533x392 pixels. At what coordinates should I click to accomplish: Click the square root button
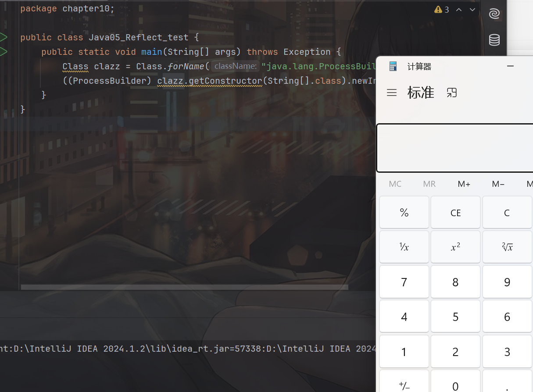click(x=507, y=247)
